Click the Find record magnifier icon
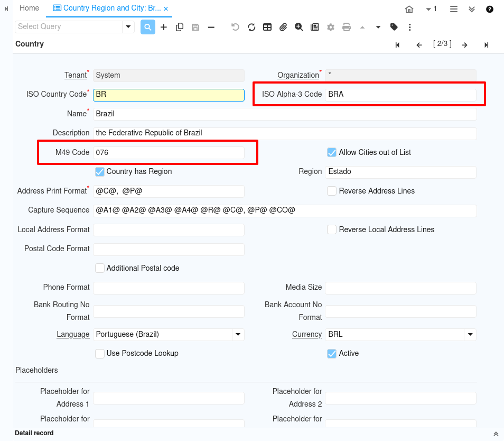 (148, 27)
